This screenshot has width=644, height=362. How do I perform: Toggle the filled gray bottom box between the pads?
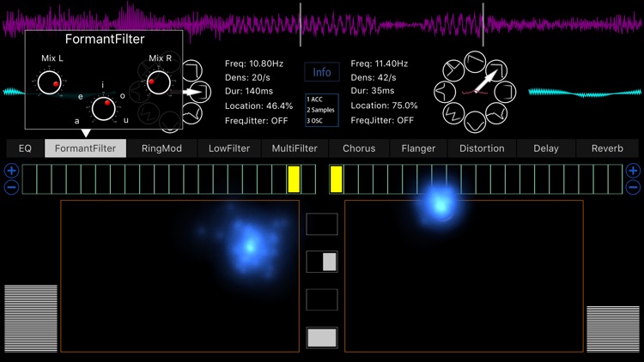pyautogui.click(x=322, y=338)
